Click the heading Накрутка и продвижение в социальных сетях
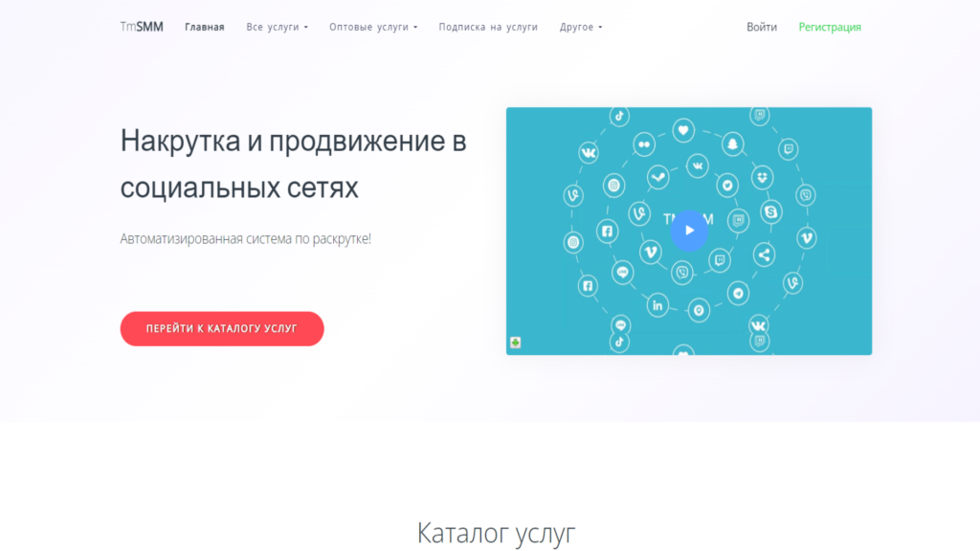The height and width of the screenshot is (551, 980). (293, 164)
